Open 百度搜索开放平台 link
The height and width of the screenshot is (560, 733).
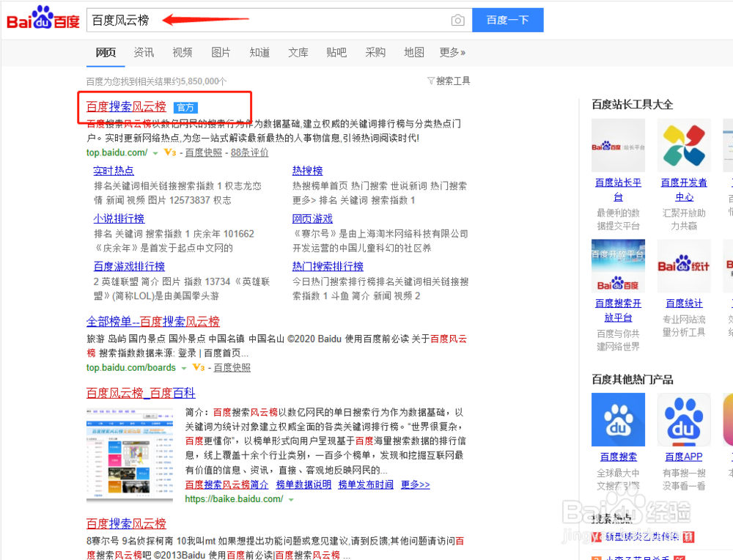(x=618, y=310)
